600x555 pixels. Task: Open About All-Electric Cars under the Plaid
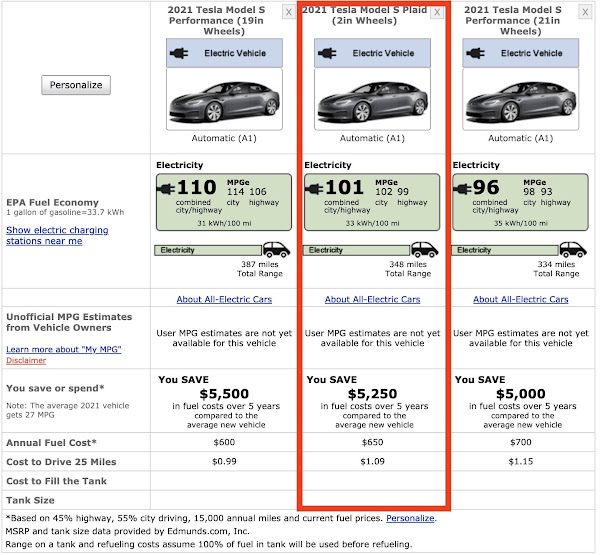[373, 299]
